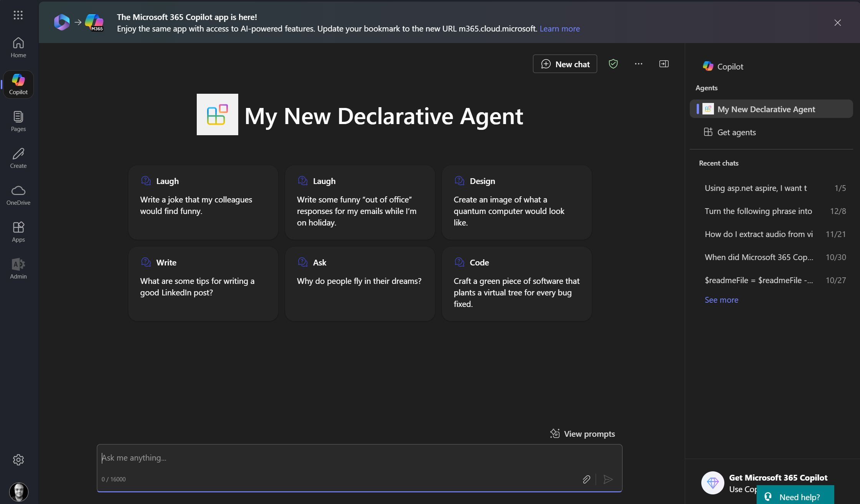Collapse the Copilot side panel
This screenshot has width=860, height=504.
click(664, 63)
